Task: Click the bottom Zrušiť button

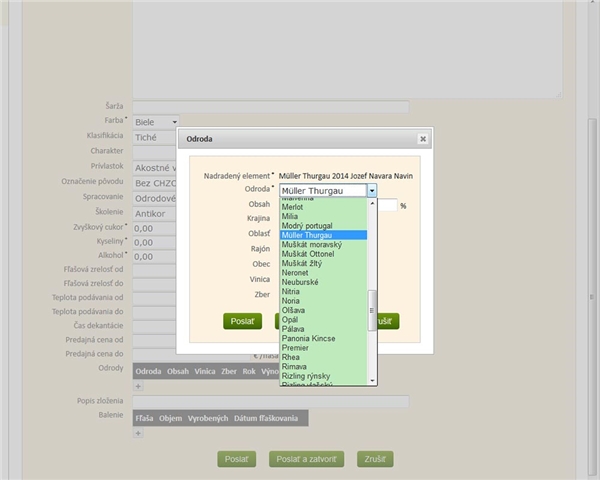Action: coord(375,459)
